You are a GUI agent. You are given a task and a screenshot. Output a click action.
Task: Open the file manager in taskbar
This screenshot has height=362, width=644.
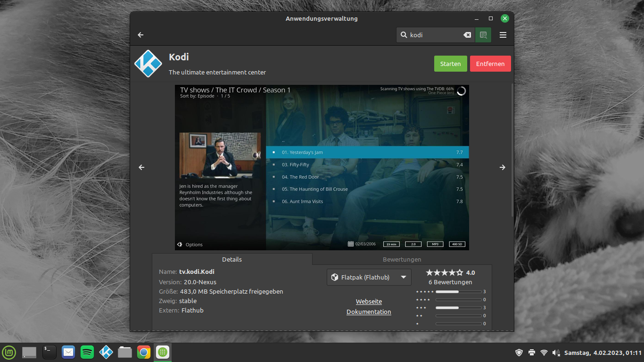(x=125, y=352)
